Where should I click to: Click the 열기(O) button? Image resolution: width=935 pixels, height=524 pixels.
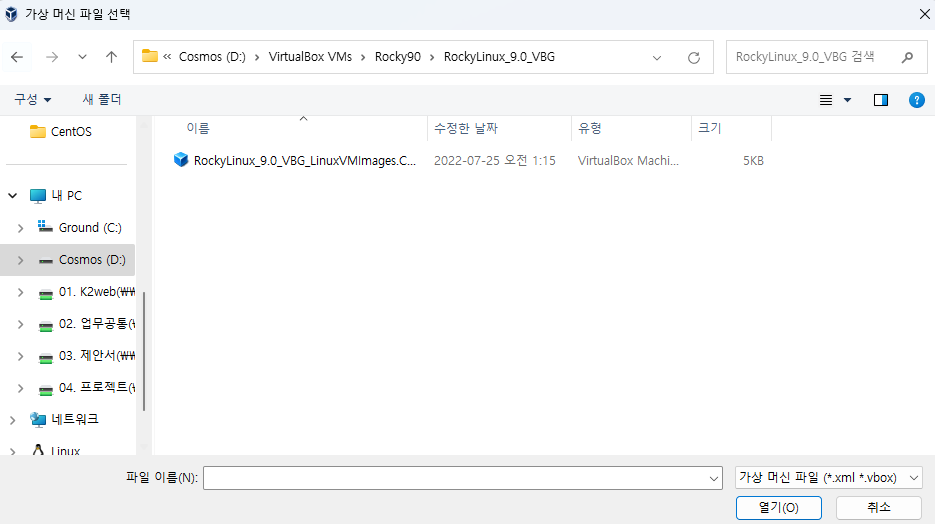coord(779,508)
